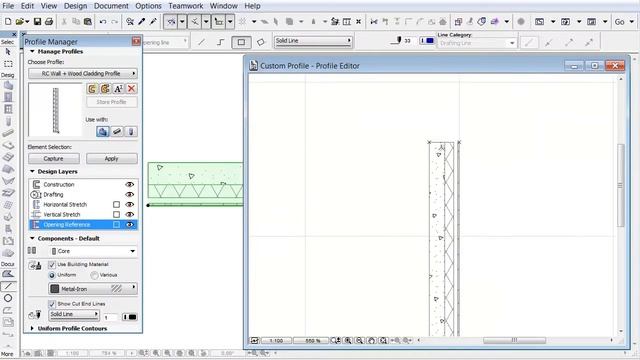The image size is (640, 360).
Task: Click the Capture button
Action: pyautogui.click(x=54, y=159)
